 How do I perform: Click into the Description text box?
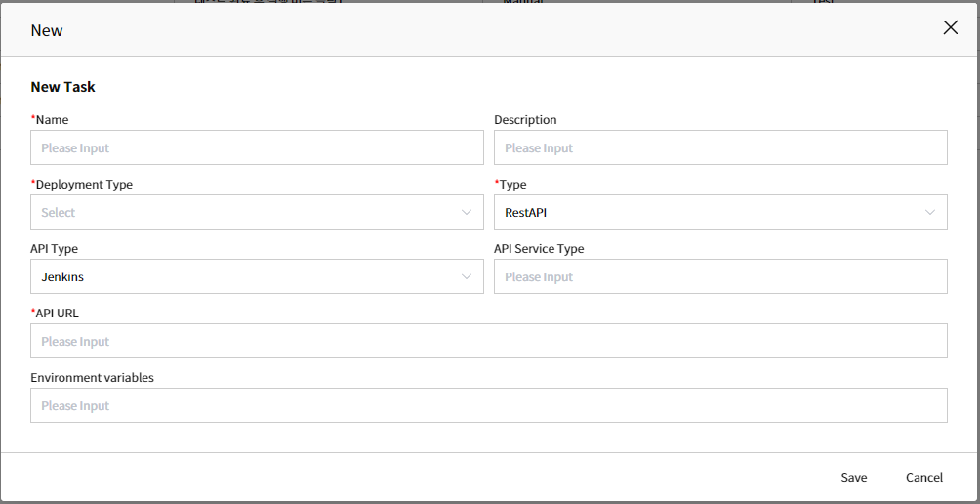[x=720, y=148]
